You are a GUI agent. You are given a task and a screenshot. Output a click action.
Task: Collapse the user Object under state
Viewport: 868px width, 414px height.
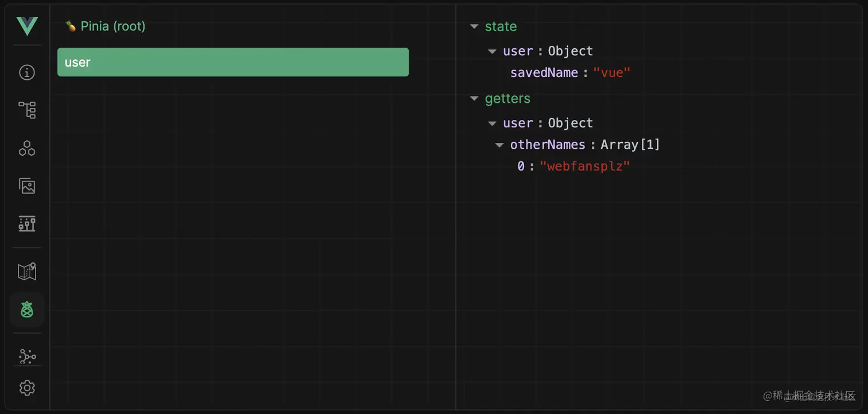[492, 51]
